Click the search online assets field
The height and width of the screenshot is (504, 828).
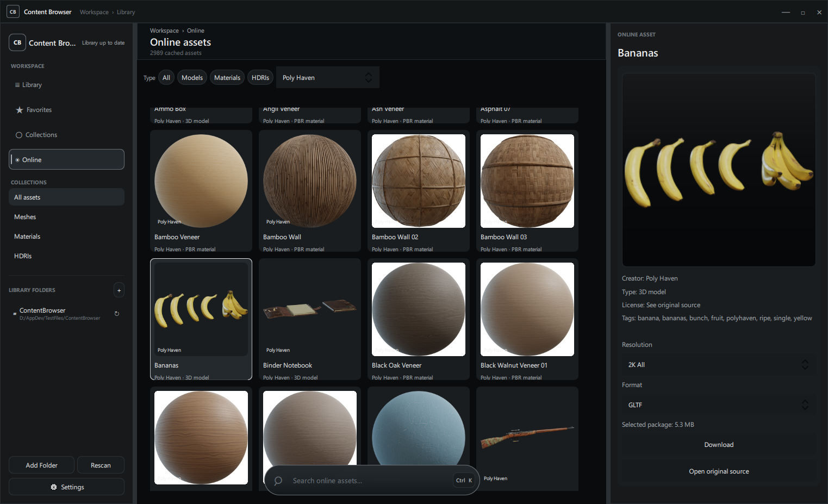[x=372, y=481]
